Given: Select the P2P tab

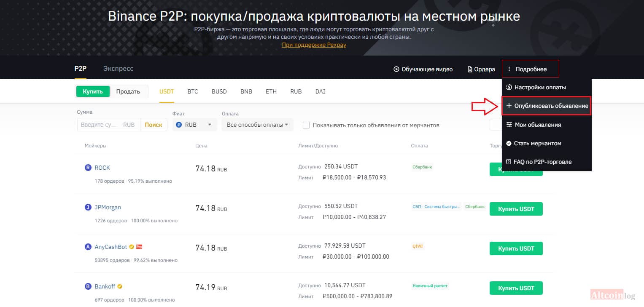Looking at the screenshot, I should tap(81, 69).
